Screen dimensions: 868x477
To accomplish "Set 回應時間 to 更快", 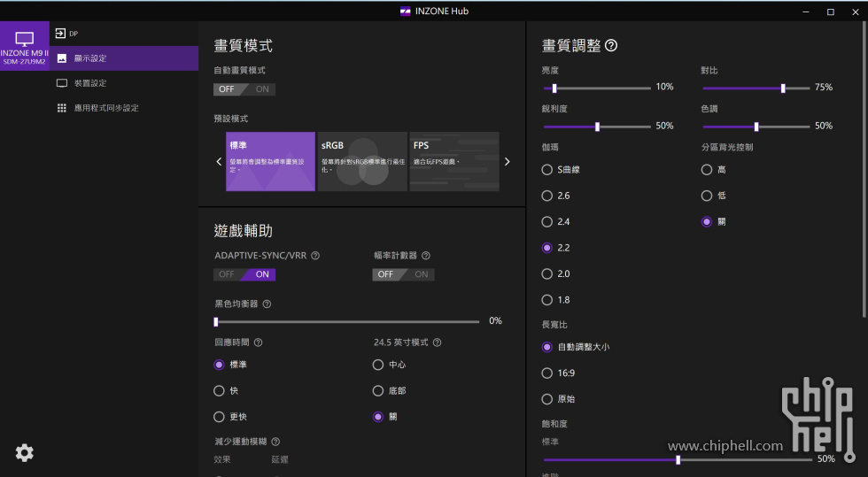I will [219, 417].
